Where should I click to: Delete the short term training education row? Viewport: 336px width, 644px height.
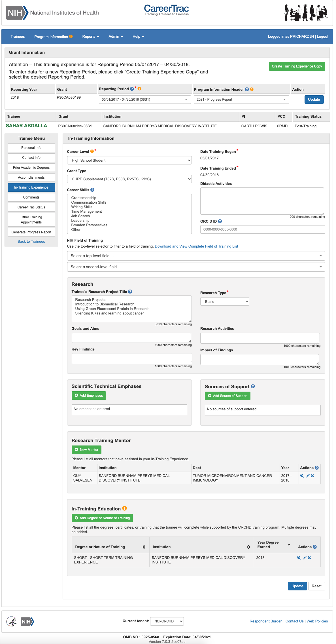[309, 558]
